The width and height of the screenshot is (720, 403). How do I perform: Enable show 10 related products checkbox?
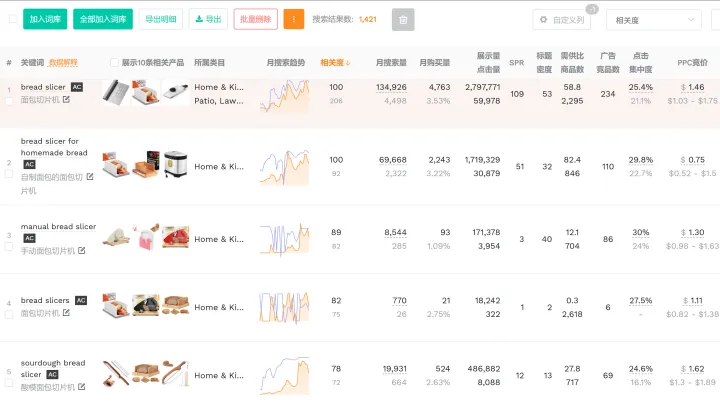114,63
